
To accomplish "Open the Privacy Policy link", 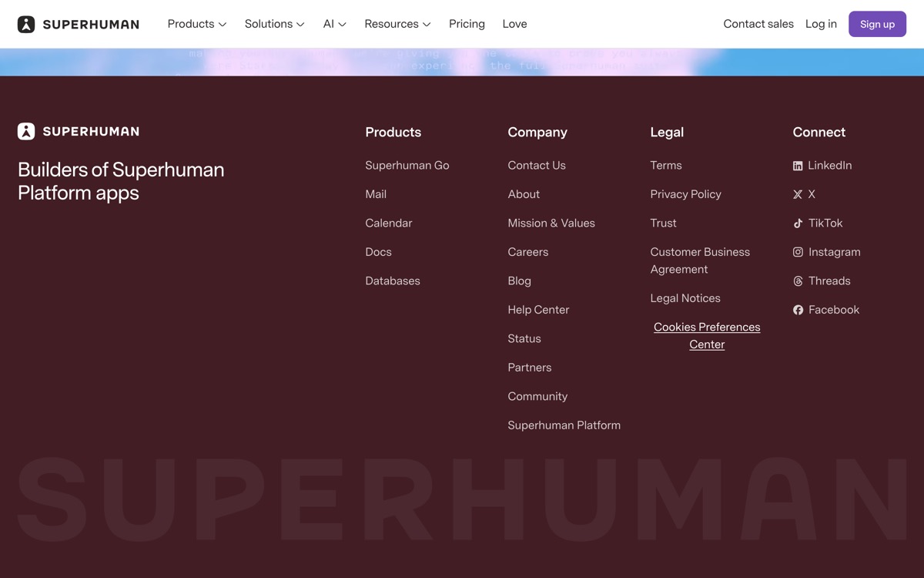I will 686,194.
